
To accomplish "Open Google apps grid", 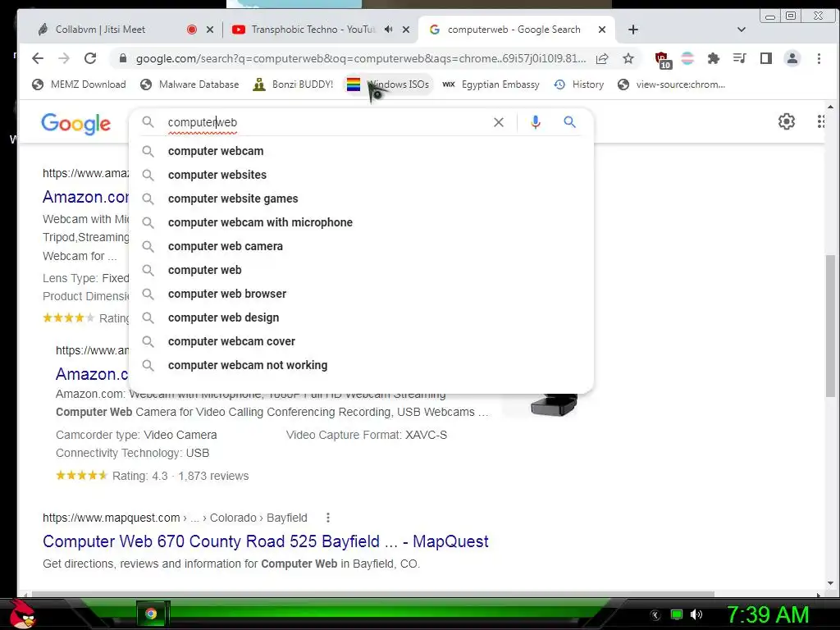I will point(820,121).
